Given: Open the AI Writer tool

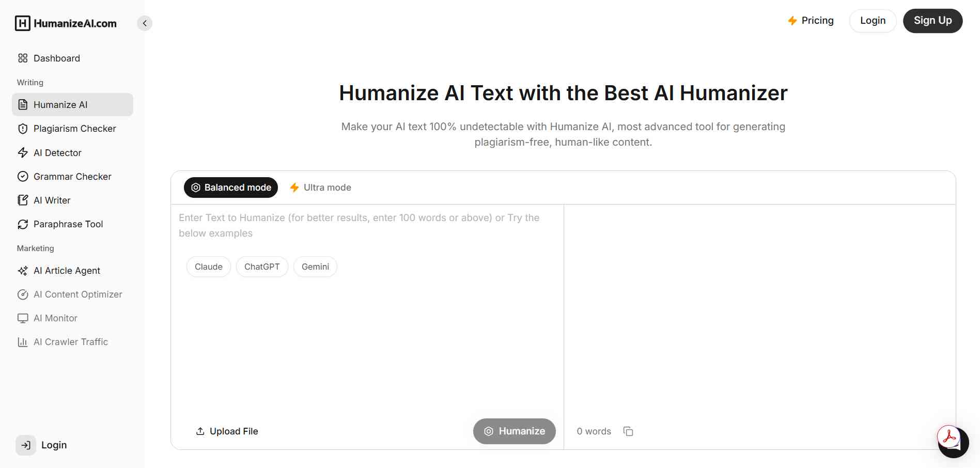Looking at the screenshot, I should pyautogui.click(x=52, y=200).
